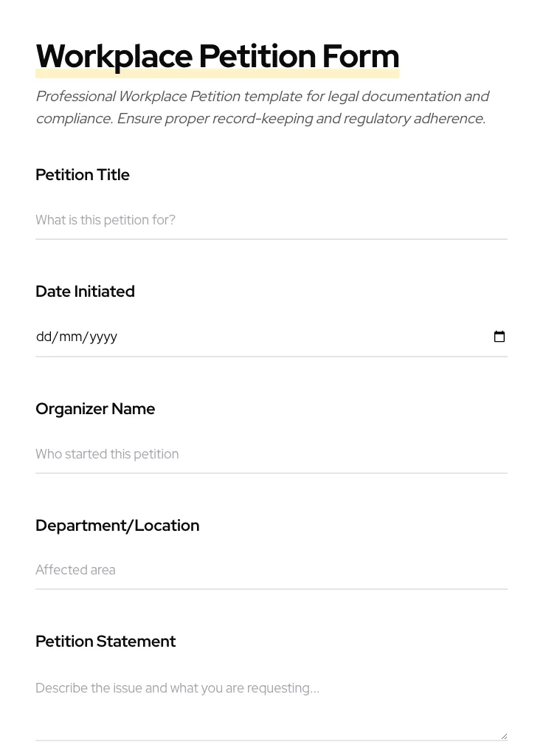Select the 'What is this petition for?' placeholder
The width and height of the screenshot is (543, 756).
tap(106, 220)
